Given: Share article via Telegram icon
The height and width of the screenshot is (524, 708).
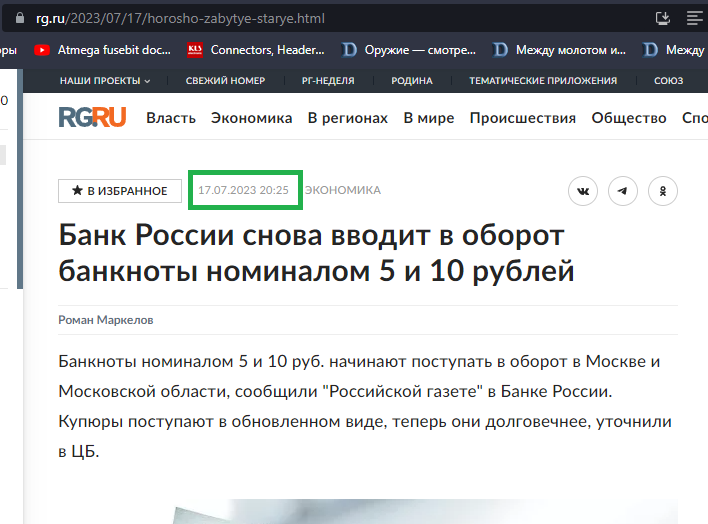Looking at the screenshot, I should click(623, 191).
